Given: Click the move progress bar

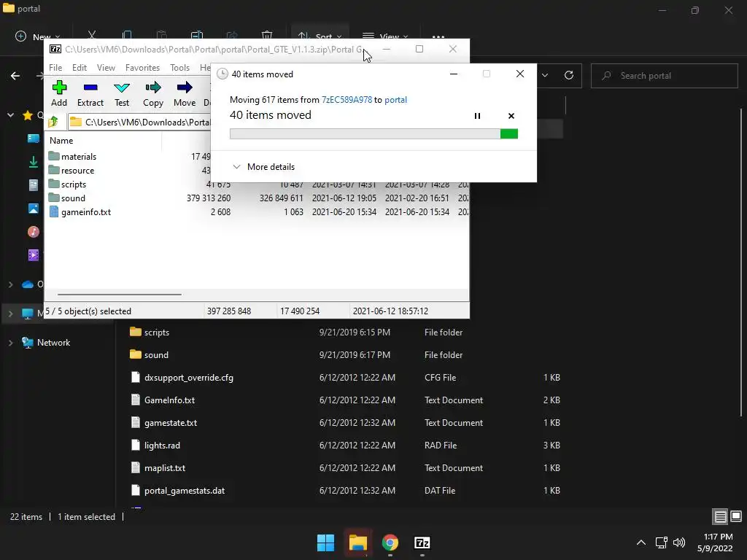Looking at the screenshot, I should (373, 134).
